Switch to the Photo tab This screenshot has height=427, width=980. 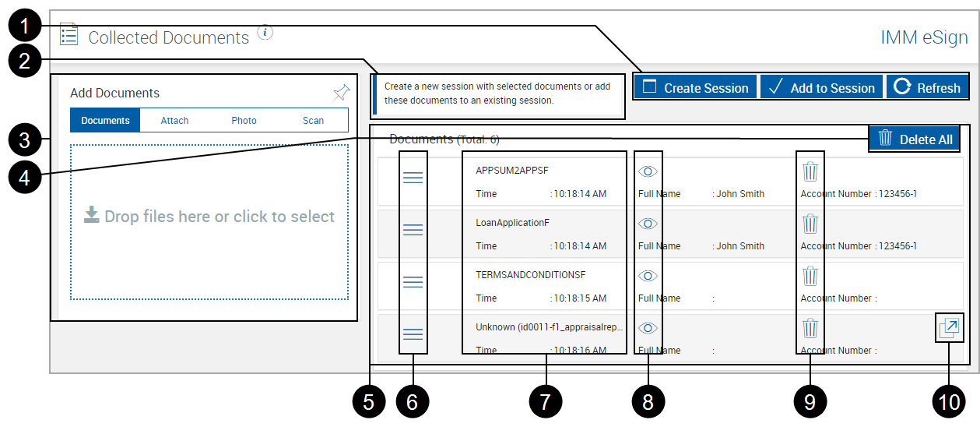pos(244,121)
